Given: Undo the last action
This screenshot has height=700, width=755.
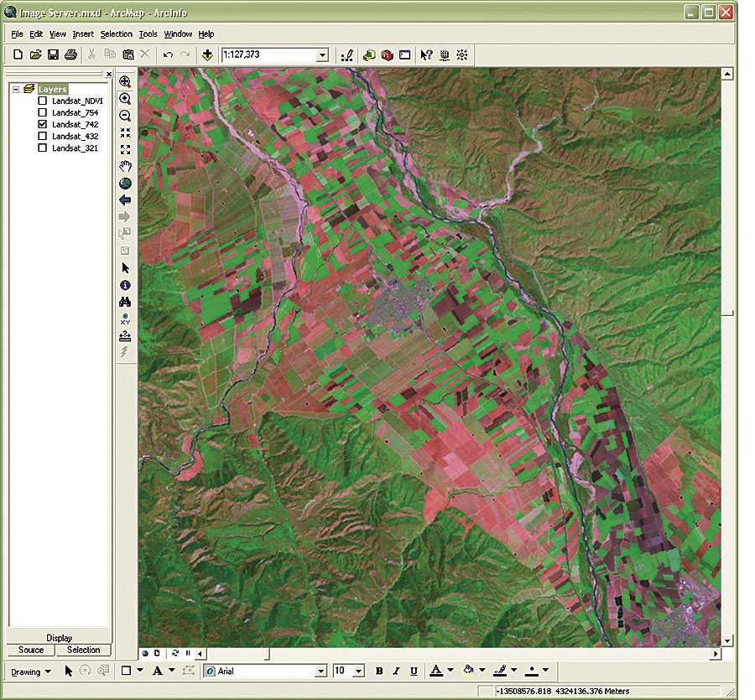Looking at the screenshot, I should [x=168, y=54].
